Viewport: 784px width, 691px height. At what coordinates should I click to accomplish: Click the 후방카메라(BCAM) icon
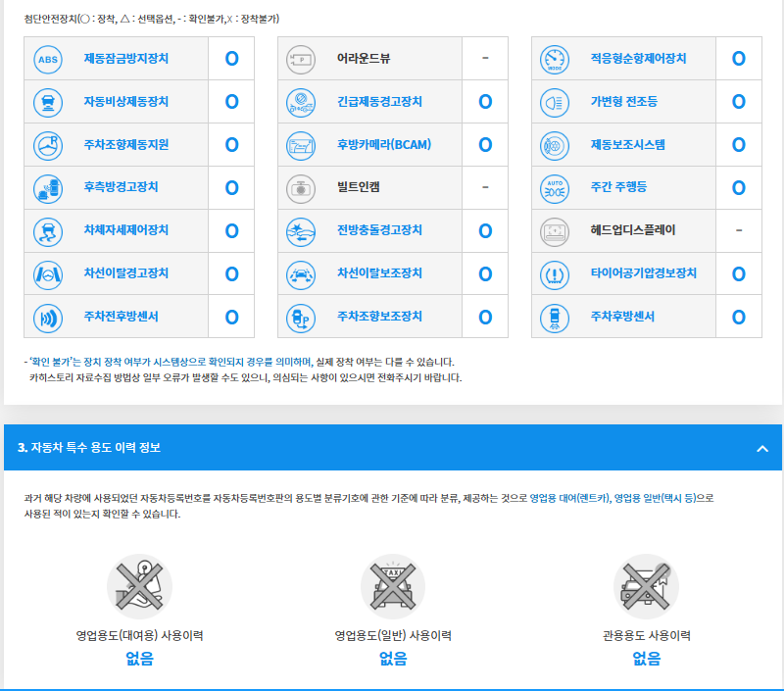[300, 145]
